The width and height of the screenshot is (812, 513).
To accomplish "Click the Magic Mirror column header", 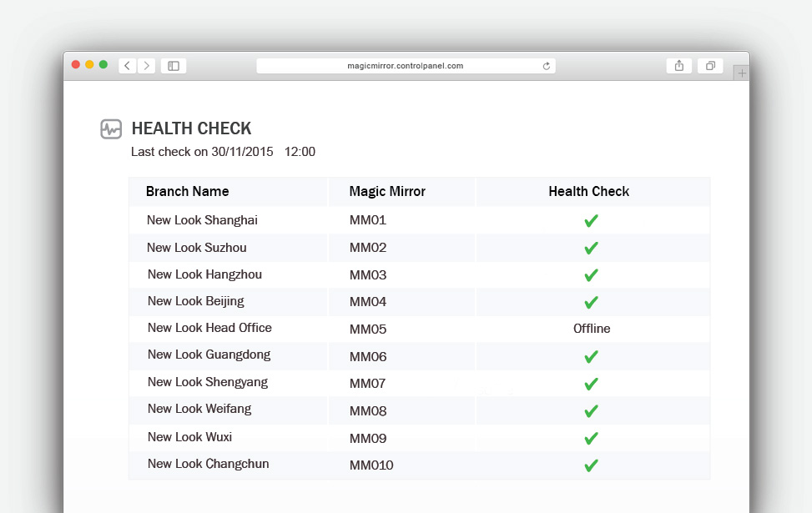I will 387,192.
